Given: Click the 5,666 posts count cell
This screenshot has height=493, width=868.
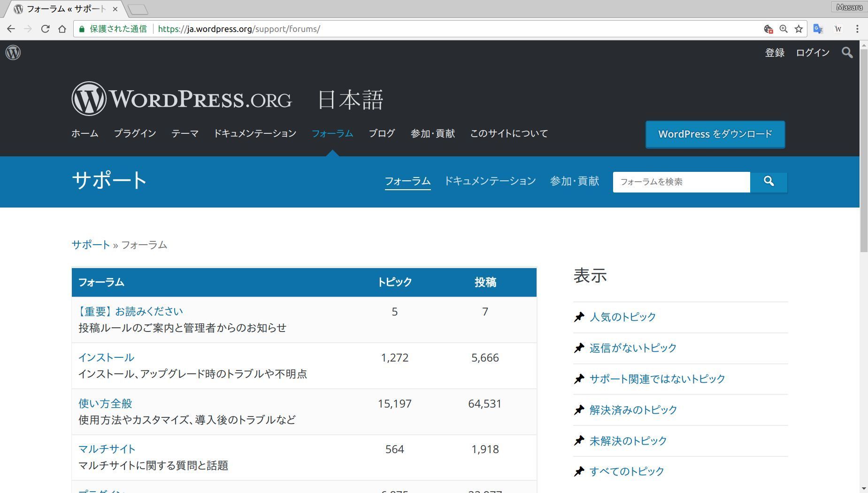Looking at the screenshot, I should click(485, 358).
